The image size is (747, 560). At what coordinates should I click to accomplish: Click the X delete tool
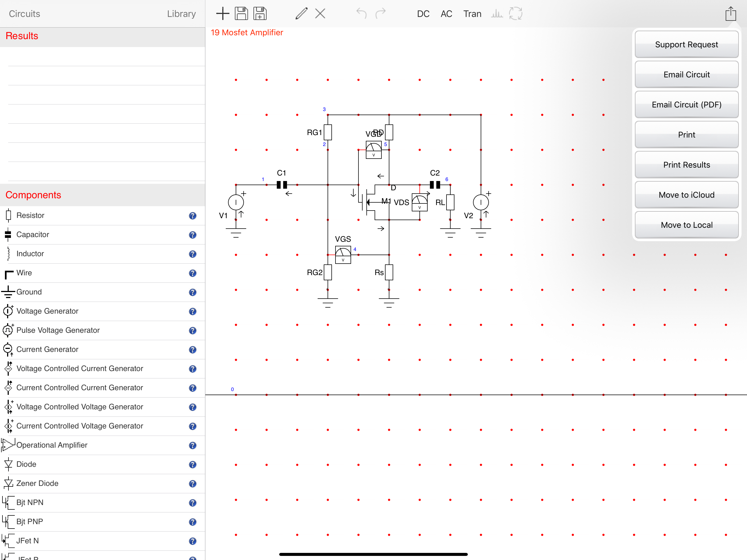[x=320, y=14]
